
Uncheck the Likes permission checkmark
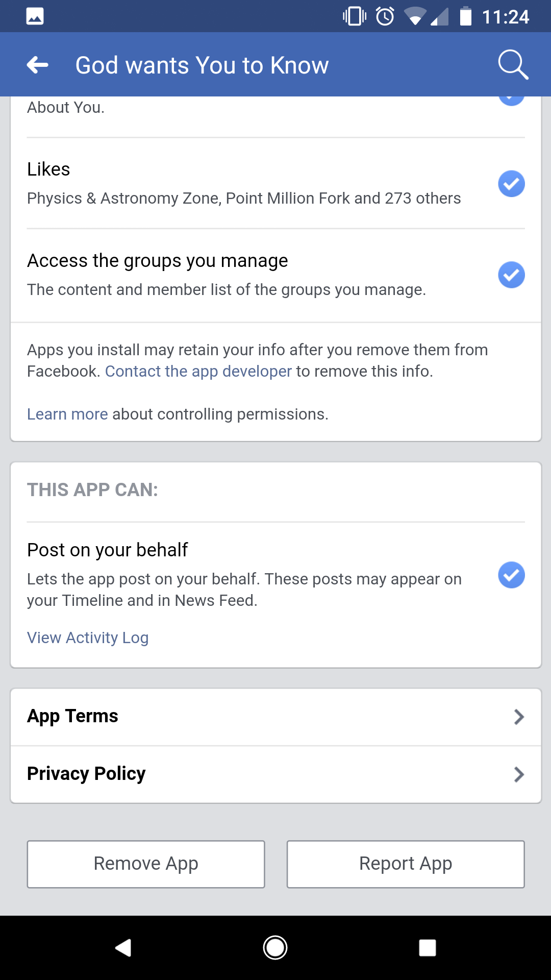[x=511, y=184]
